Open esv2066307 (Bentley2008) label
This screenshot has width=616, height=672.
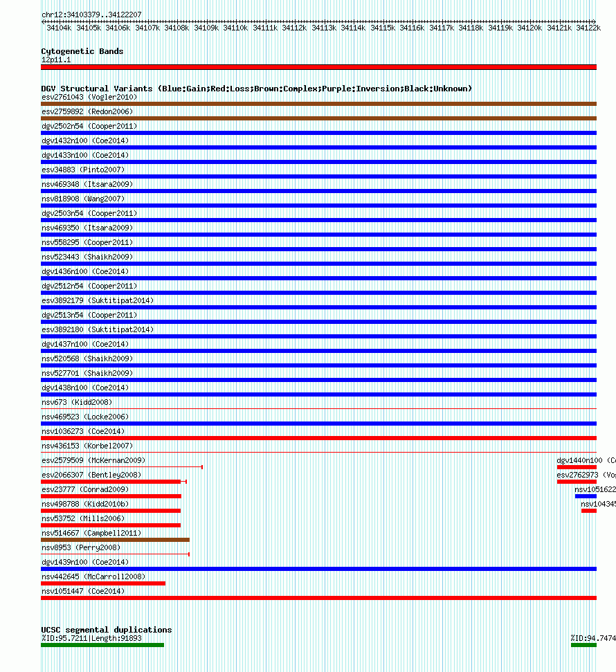coord(91,476)
